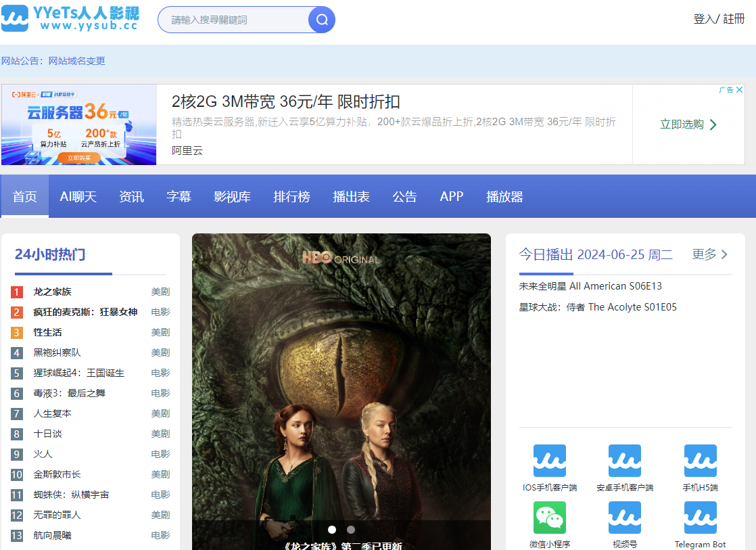Close the Aliyun ad banner
This screenshot has height=550, width=756.
coord(739,90)
